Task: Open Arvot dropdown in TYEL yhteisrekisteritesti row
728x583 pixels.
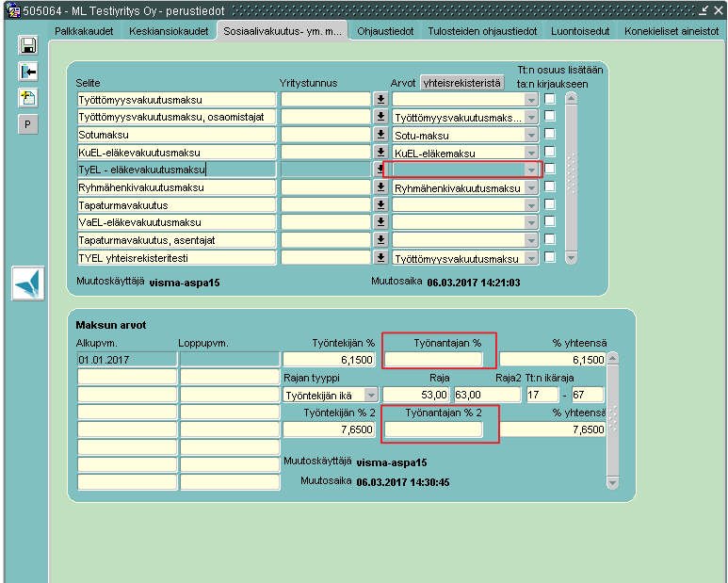Action: (x=530, y=258)
